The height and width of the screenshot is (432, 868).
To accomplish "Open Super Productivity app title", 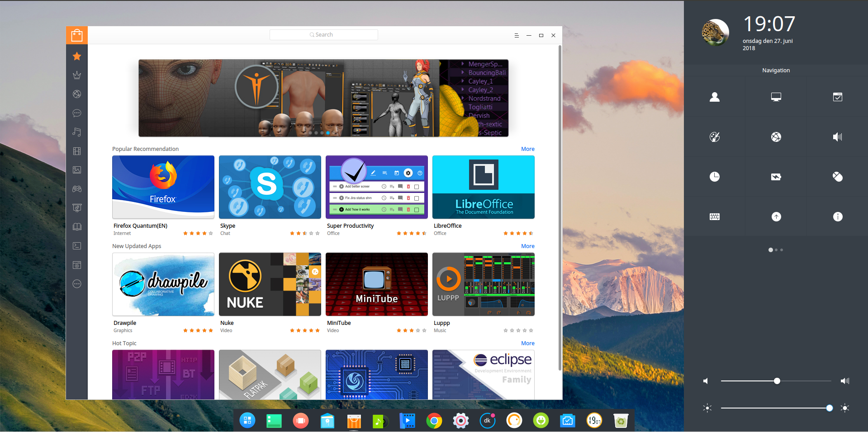I will [350, 226].
